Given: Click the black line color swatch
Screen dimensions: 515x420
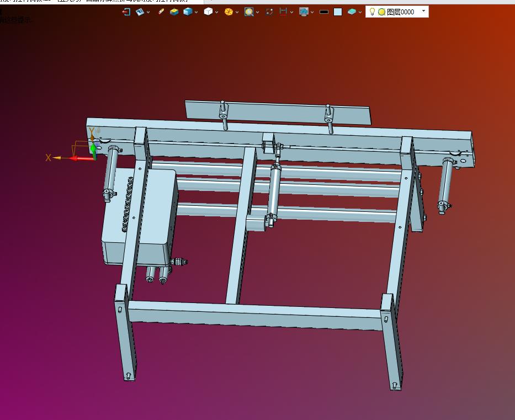Looking at the screenshot, I should pos(324,12).
